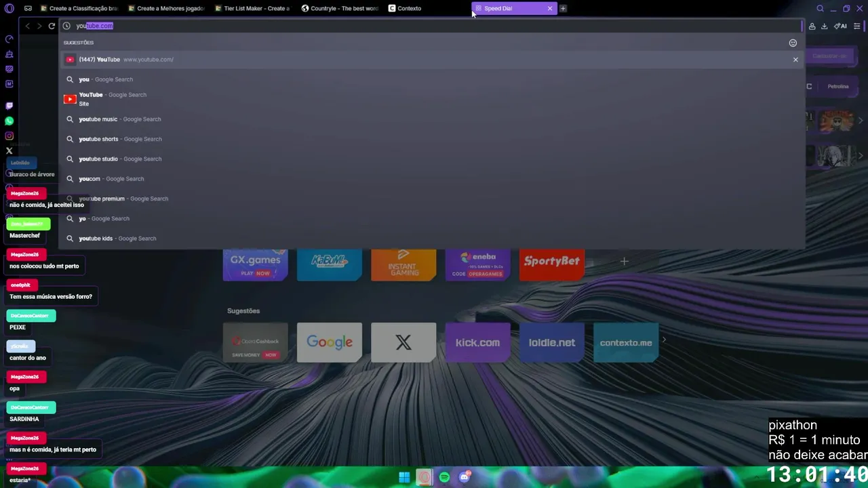Viewport: 868px width, 488px height.
Task: Open the profile/account icon in toolbar
Action: tap(812, 26)
